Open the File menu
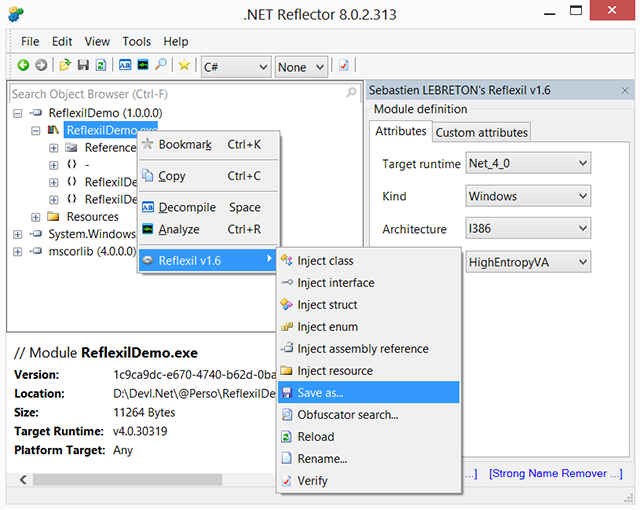Screen dimensions: 640x510 tap(30, 42)
